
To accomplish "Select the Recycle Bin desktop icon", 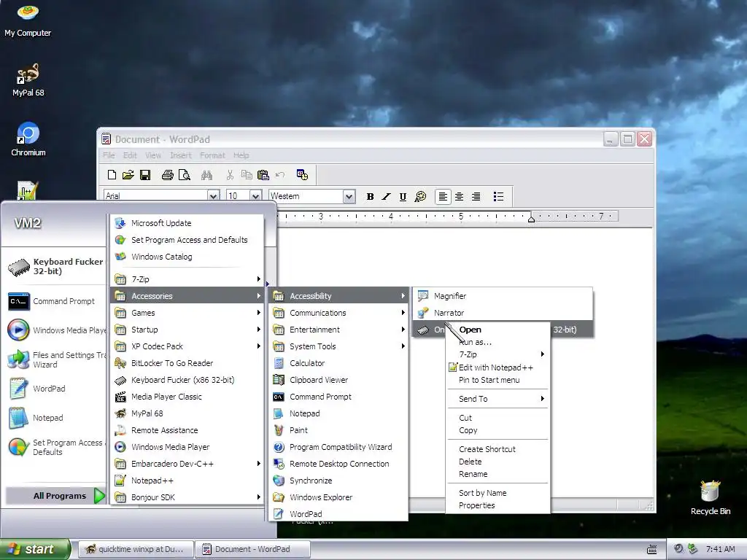I will tap(711, 498).
